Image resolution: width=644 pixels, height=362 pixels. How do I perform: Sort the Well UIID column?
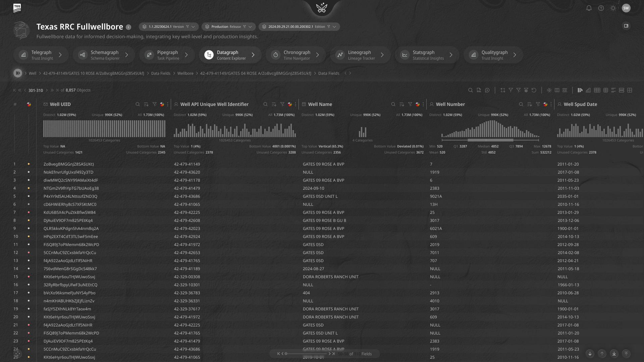point(146,104)
